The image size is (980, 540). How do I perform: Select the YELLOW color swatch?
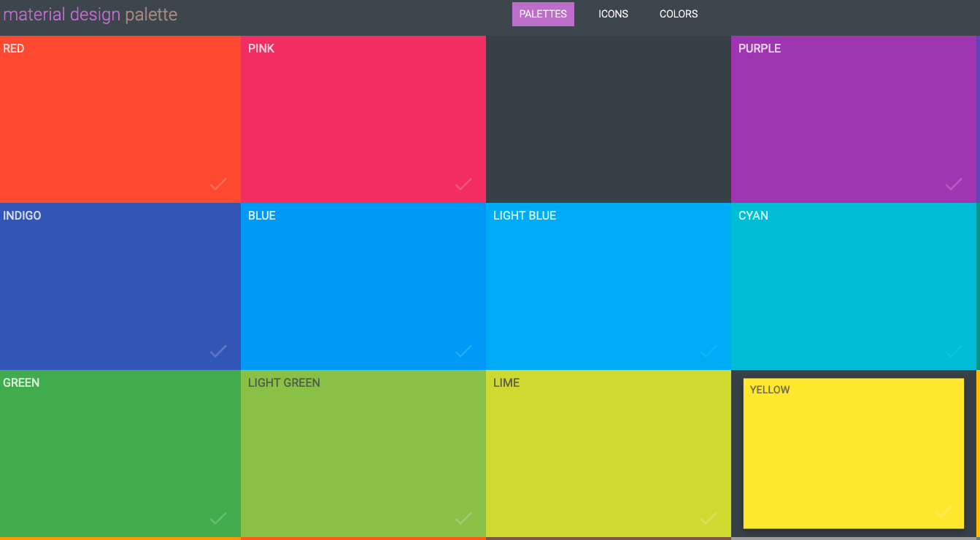pyautogui.click(x=854, y=452)
